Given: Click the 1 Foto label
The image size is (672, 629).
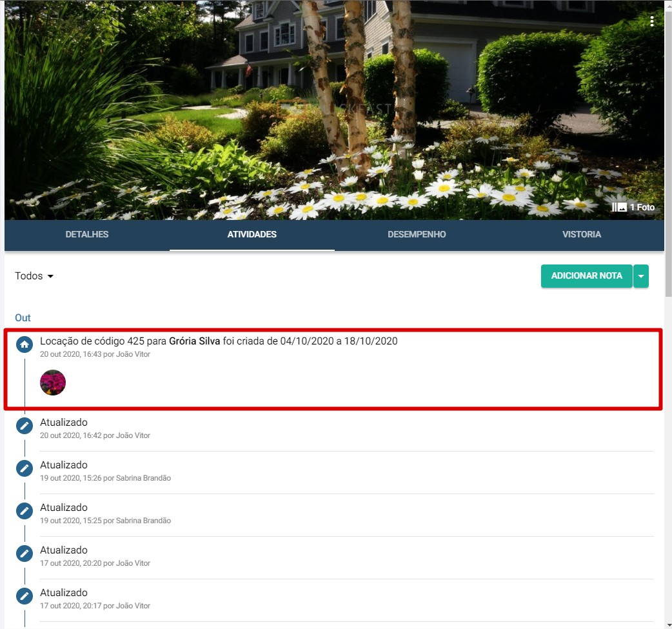Looking at the screenshot, I should click(642, 208).
